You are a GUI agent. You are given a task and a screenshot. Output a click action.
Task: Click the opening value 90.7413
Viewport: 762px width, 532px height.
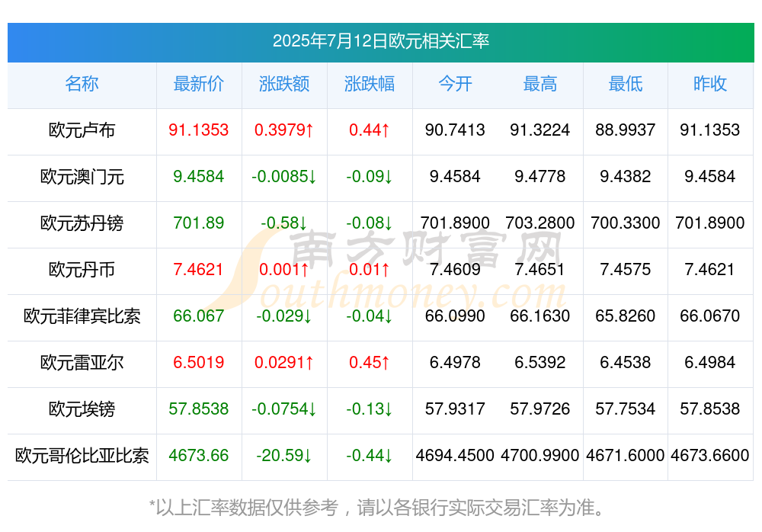pyautogui.click(x=455, y=130)
